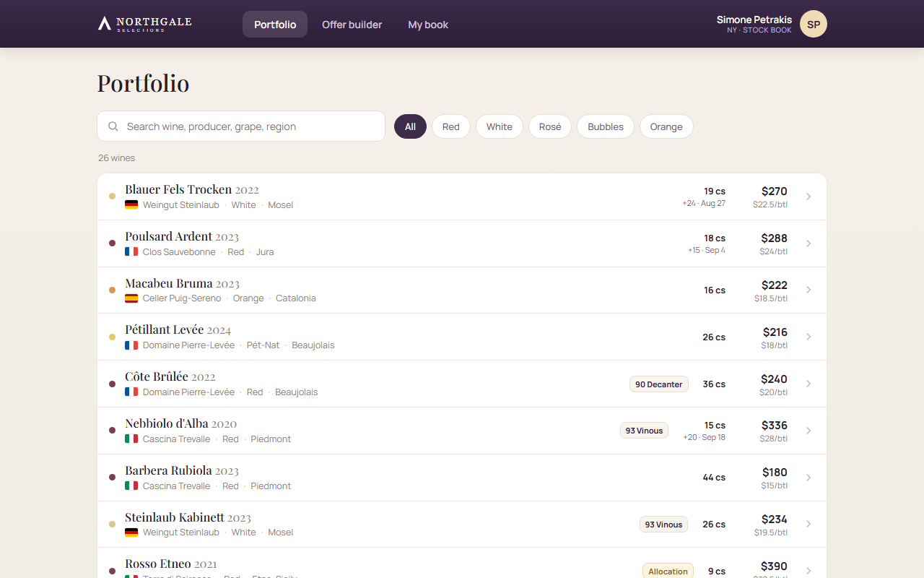Expand the Blauer Fels Trocken row chevron
The width and height of the screenshot is (924, 578).
click(x=808, y=197)
